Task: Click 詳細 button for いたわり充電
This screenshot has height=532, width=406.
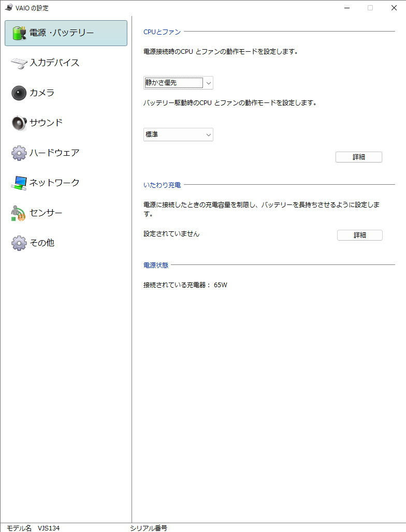Action: click(360, 235)
